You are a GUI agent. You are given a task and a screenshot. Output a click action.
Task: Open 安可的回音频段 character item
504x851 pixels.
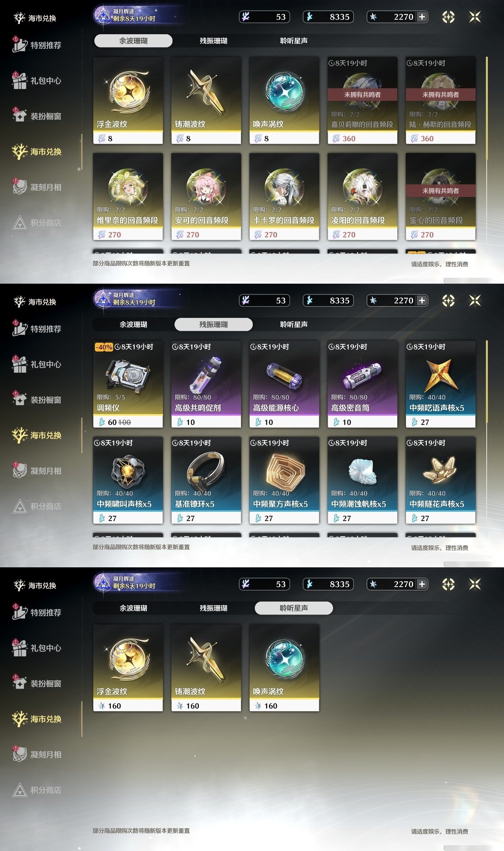pos(206,197)
